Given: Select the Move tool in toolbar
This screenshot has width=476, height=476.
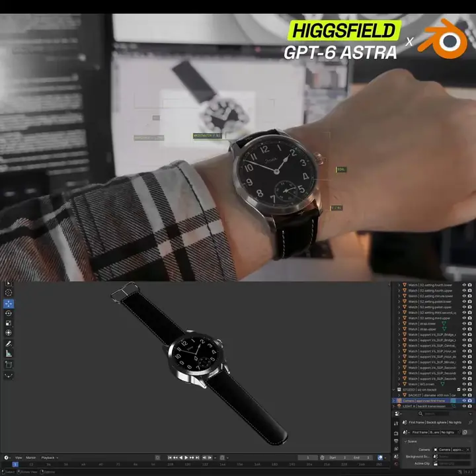Looking at the screenshot, I should (9, 303).
